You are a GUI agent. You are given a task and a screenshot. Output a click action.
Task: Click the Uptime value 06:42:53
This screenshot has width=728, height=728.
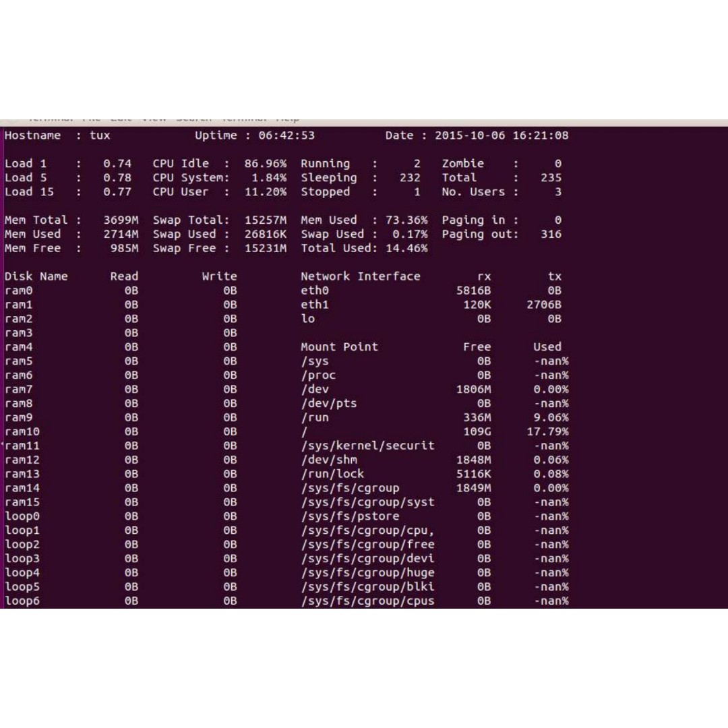pyautogui.click(x=286, y=135)
